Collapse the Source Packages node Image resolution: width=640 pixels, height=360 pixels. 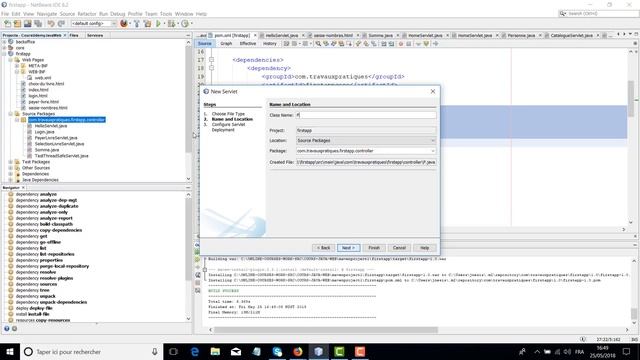coord(11,113)
